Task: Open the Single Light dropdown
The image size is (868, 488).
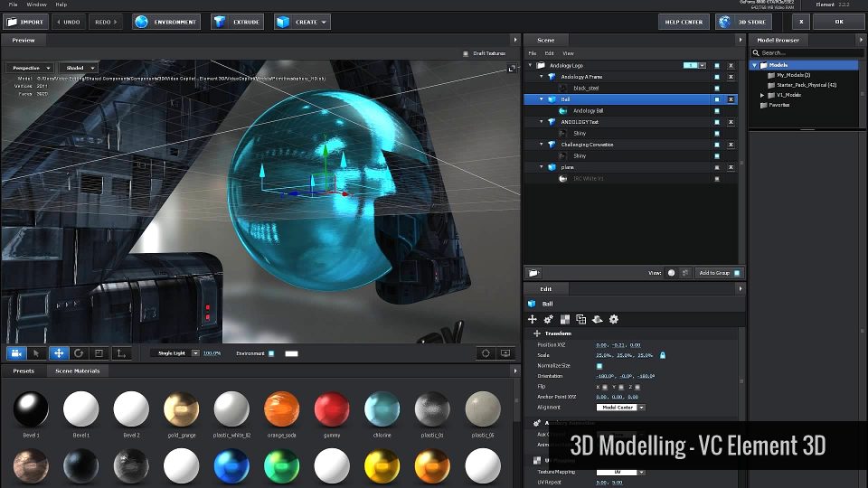Action: (175, 353)
